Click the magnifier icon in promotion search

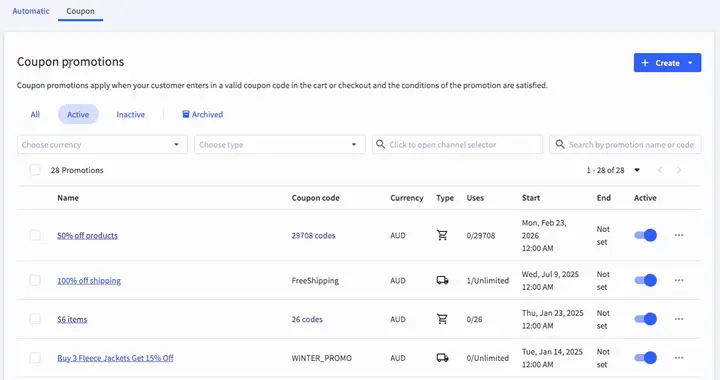(x=560, y=145)
